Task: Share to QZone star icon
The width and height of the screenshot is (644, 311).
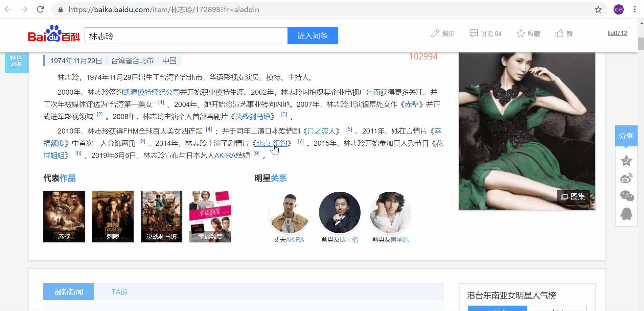Action: tap(626, 161)
